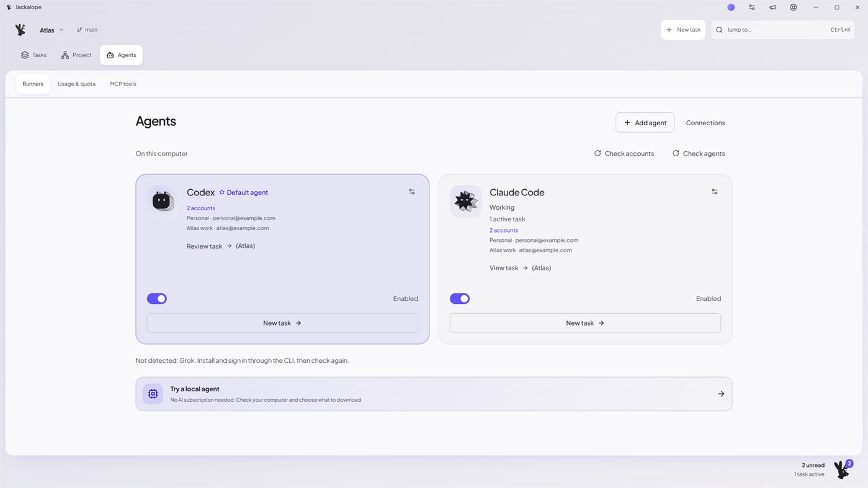The height and width of the screenshot is (488, 868).
Task: Disable the Codex agent toggle
Action: click(x=157, y=299)
